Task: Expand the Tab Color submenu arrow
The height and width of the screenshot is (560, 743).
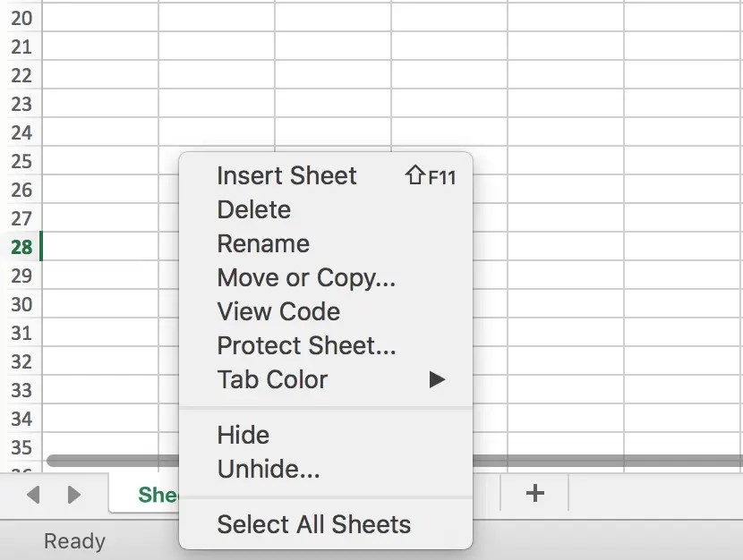Action: pos(436,380)
